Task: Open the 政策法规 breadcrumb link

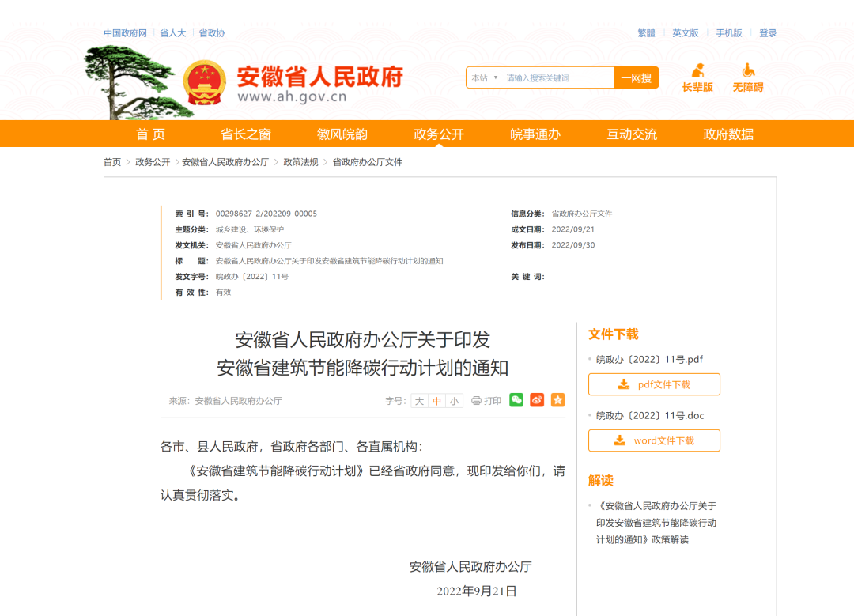Action: (x=300, y=162)
